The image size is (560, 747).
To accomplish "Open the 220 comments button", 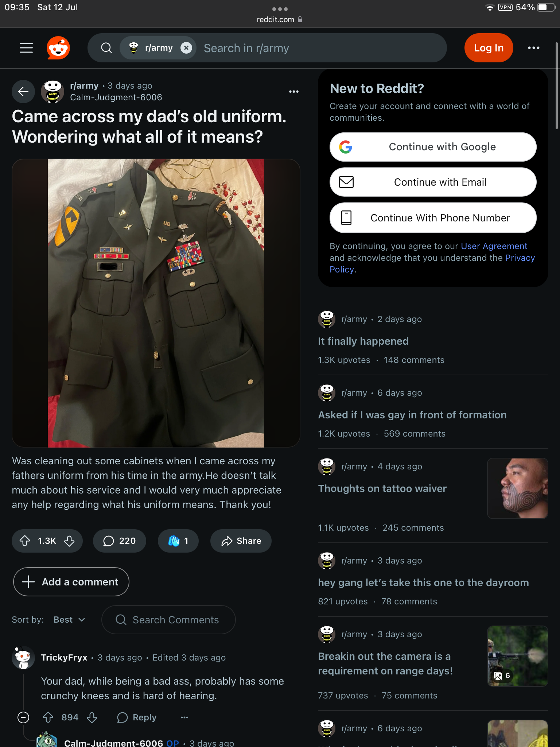I will pos(120,541).
